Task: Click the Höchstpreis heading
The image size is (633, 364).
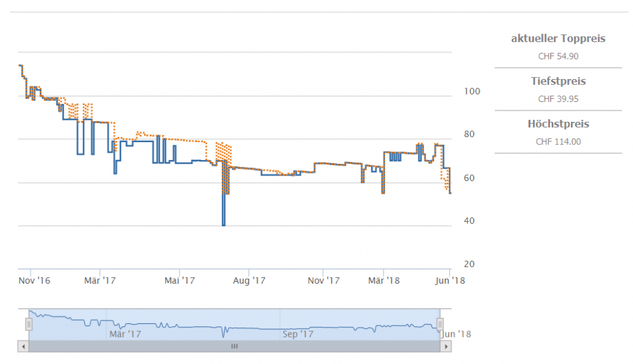Action: 558,124
